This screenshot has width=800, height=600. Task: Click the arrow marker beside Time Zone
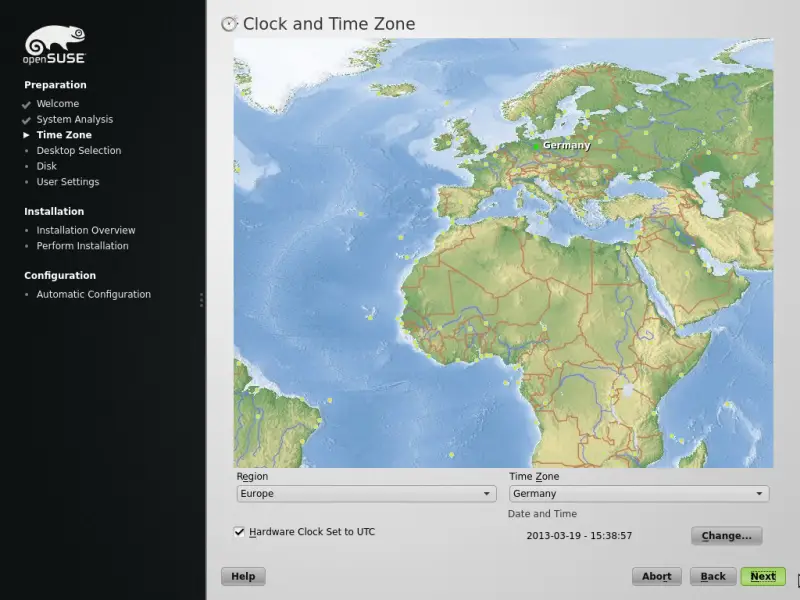(x=26, y=135)
